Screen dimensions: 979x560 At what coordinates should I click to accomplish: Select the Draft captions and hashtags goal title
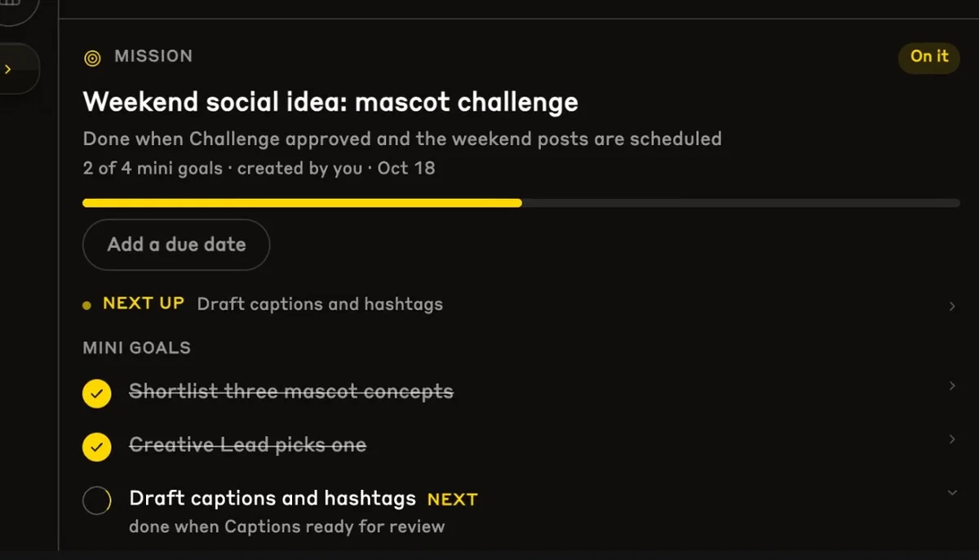pos(272,498)
